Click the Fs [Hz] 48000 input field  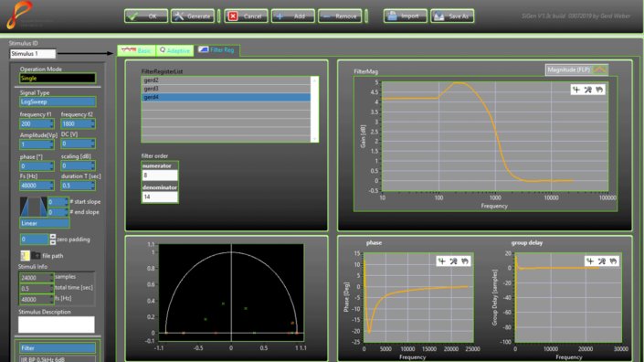35,186
